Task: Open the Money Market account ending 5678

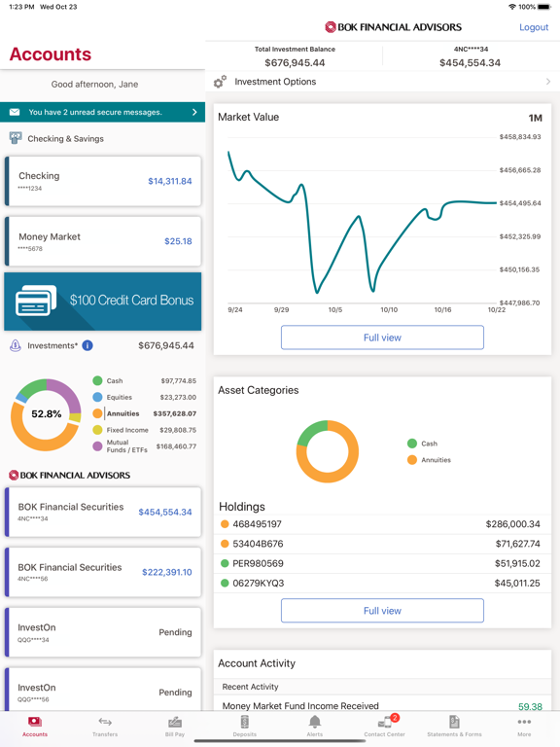Action: (x=103, y=241)
